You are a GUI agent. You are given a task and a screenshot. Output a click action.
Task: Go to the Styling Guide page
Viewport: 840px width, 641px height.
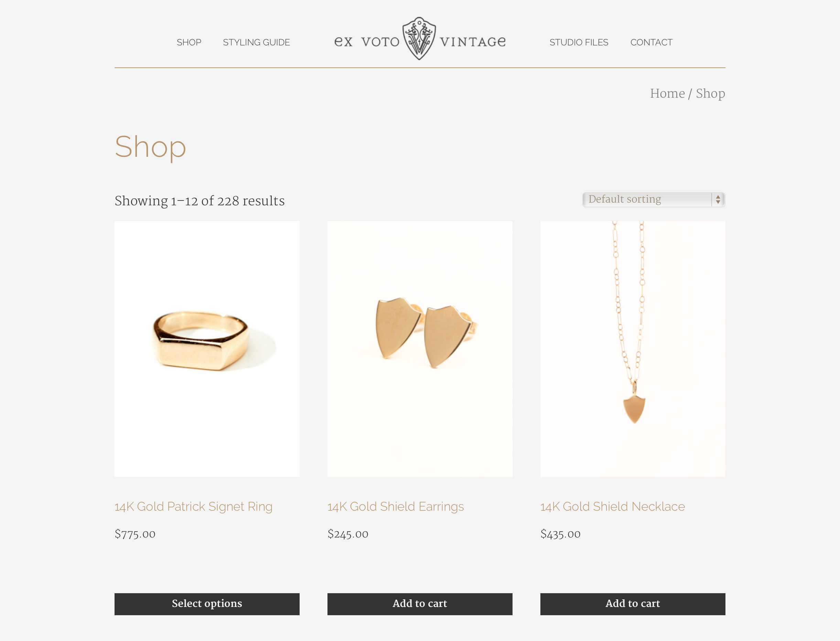pos(257,42)
